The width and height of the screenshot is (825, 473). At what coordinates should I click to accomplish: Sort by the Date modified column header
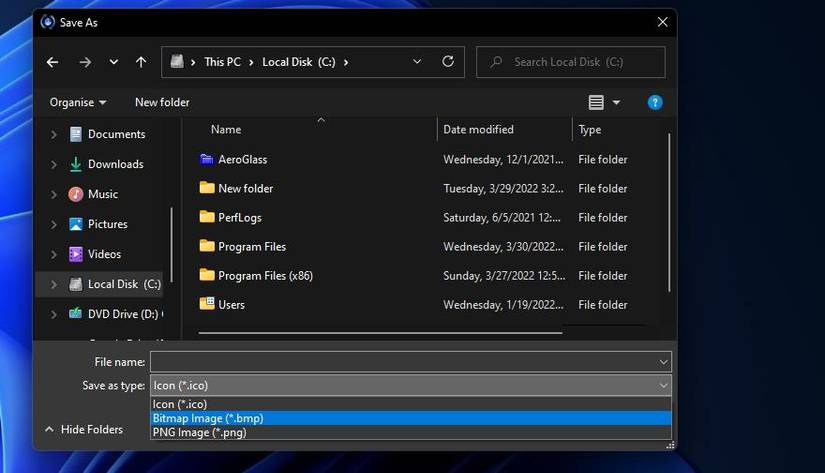[x=478, y=129]
